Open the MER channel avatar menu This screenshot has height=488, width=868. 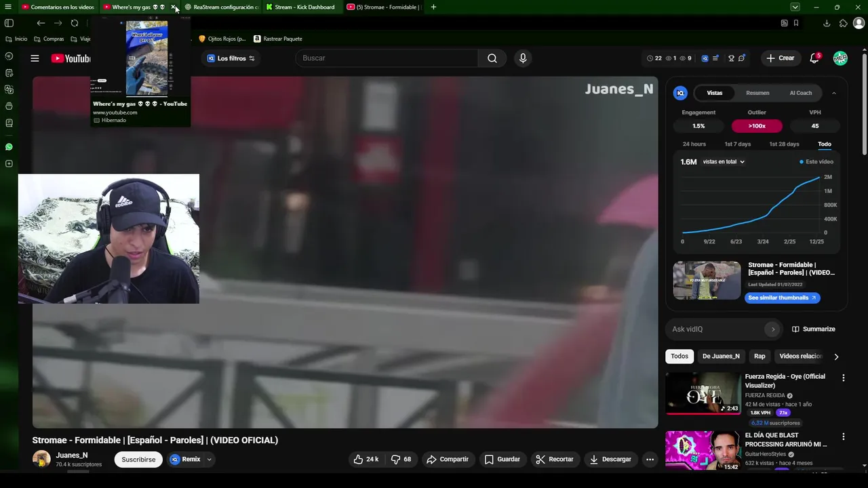point(840,58)
